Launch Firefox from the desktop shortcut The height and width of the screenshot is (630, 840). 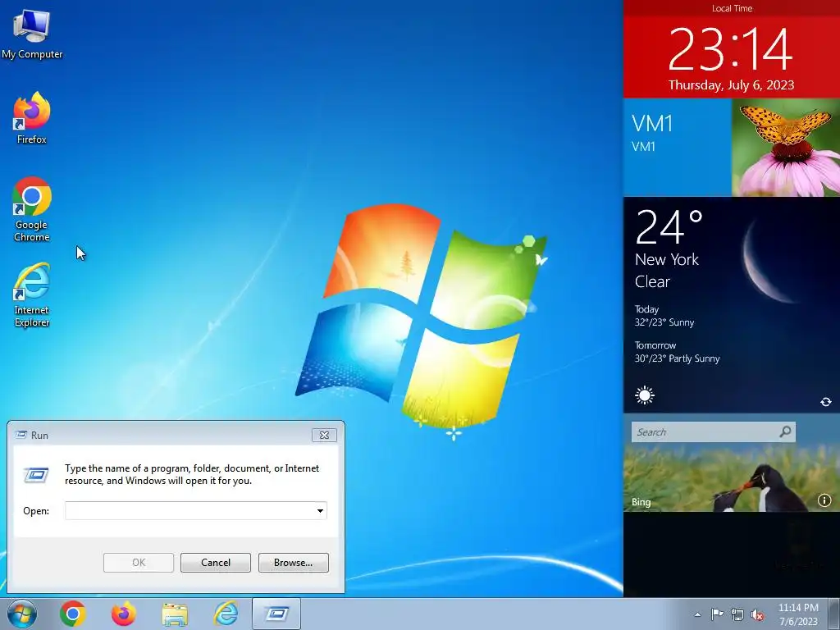[x=32, y=118]
